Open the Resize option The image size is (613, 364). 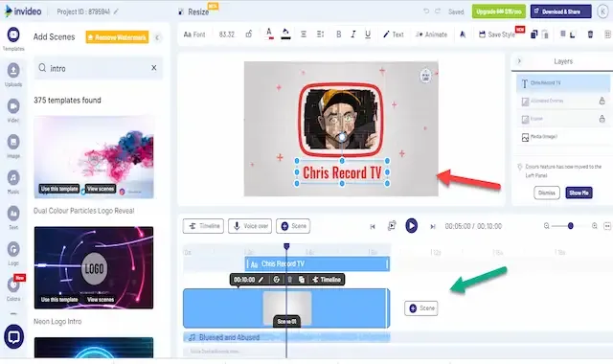pyautogui.click(x=193, y=11)
